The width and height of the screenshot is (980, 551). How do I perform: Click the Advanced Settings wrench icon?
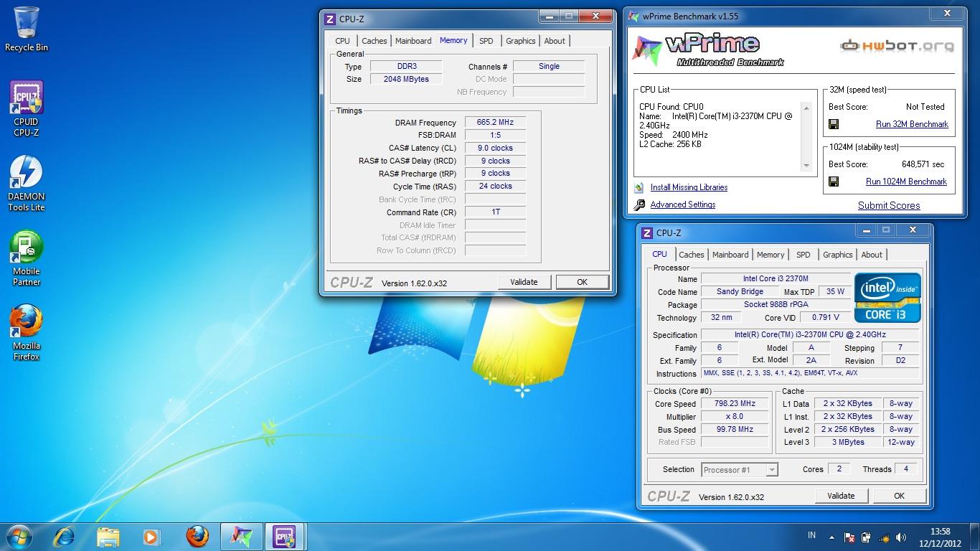click(639, 205)
